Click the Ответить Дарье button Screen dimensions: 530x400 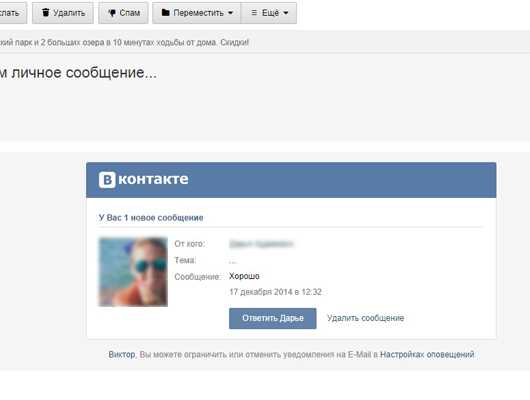pos(273,318)
